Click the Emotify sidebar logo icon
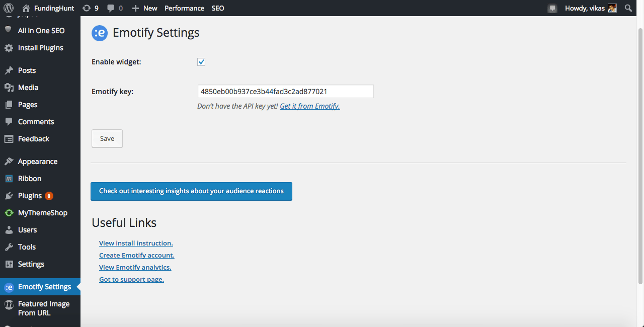 pos(9,287)
